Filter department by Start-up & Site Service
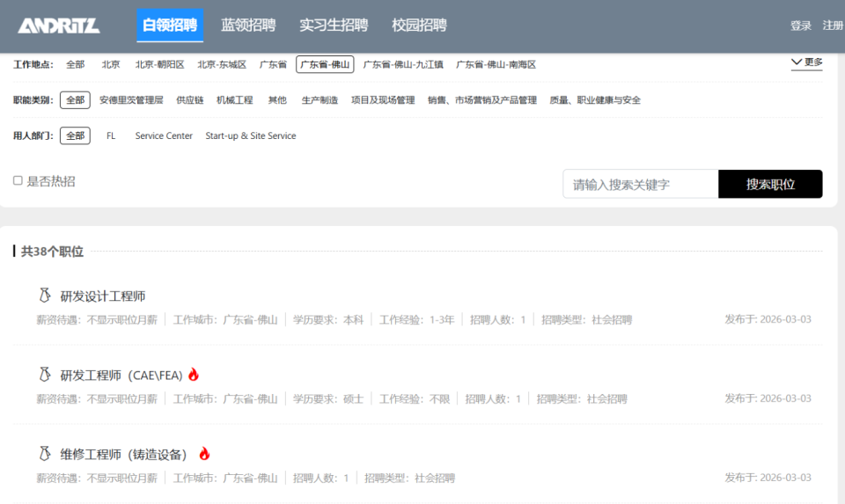The image size is (845, 504). [251, 135]
